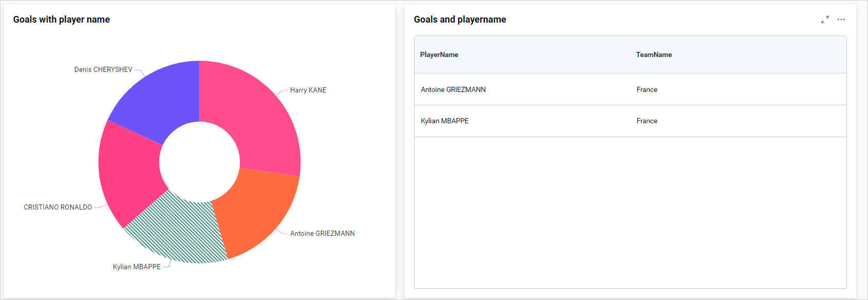Viewport: 868px width, 300px height.
Task: Click the Antoine GRIEZMANN chart label
Action: [323, 233]
